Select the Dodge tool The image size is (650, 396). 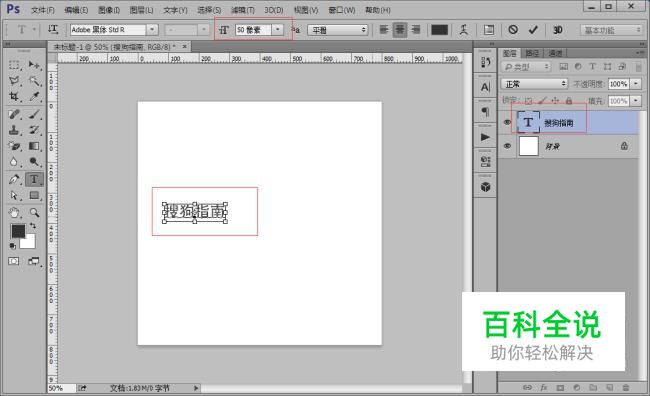pos(34,162)
